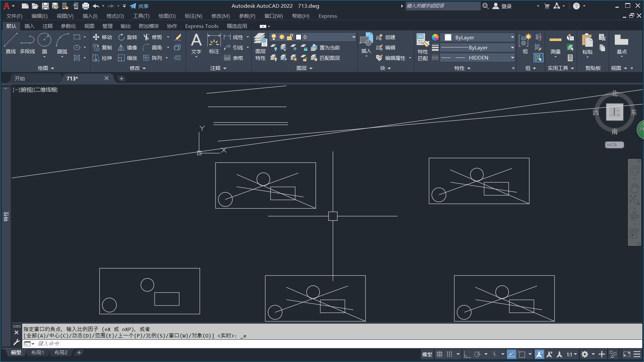Toggle snap mode in status bar
The width and height of the screenshot is (644, 362).
pos(449,354)
